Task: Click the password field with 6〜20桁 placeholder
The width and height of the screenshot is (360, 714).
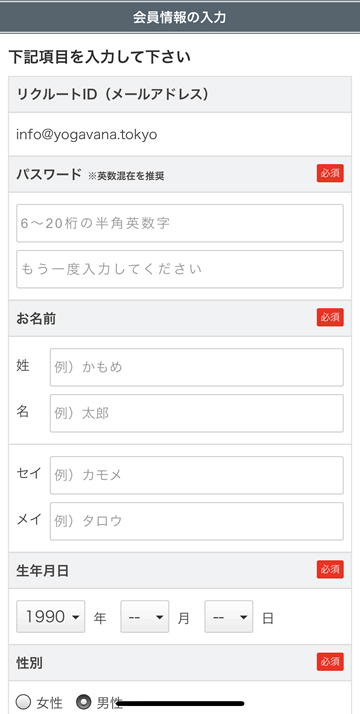Action: [x=180, y=223]
